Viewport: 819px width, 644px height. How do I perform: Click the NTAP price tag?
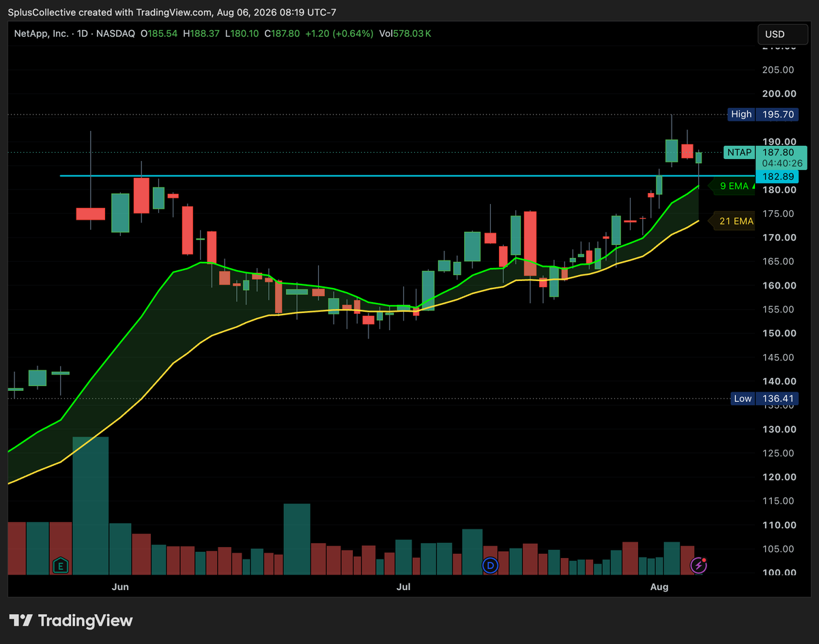coord(739,153)
